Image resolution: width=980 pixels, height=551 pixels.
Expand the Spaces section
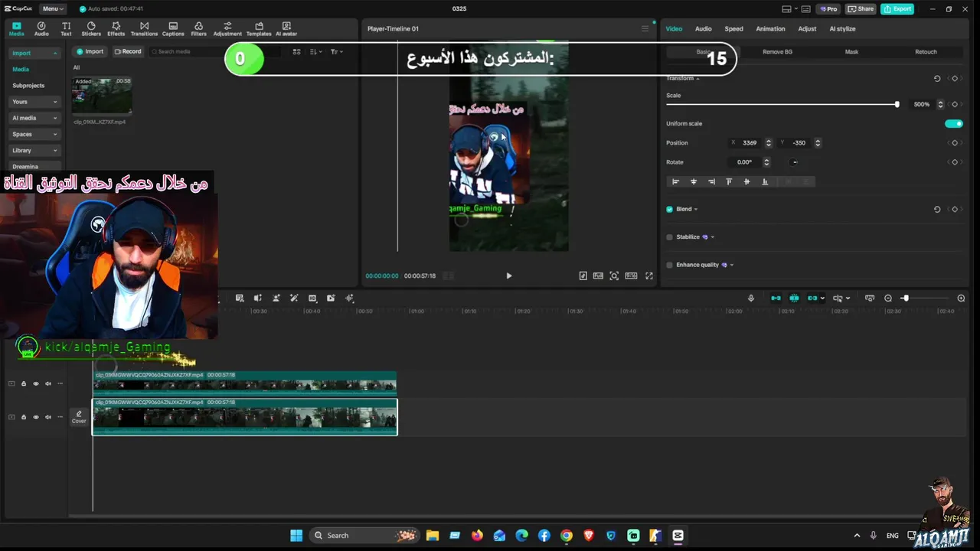tap(34, 134)
